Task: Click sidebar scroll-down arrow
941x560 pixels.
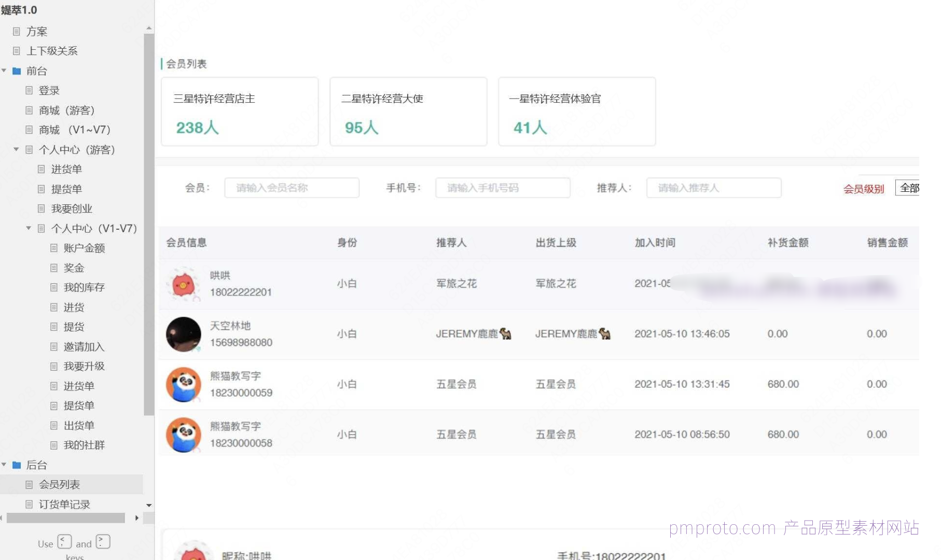Action: click(149, 505)
